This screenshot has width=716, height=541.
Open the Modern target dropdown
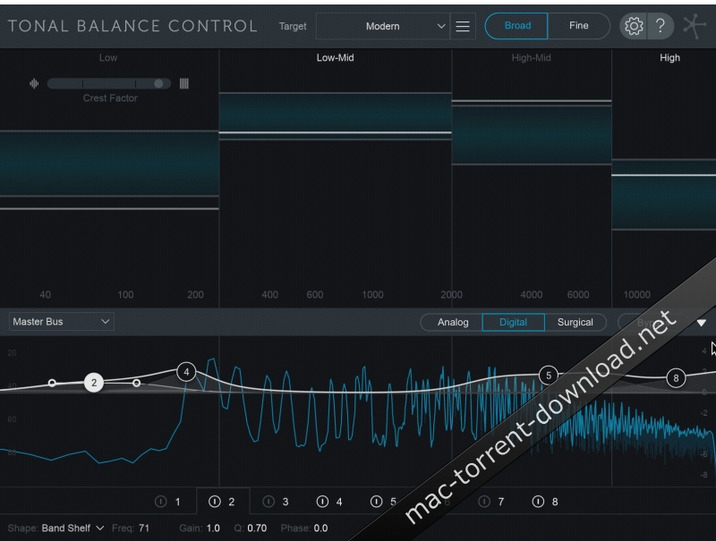(383, 26)
